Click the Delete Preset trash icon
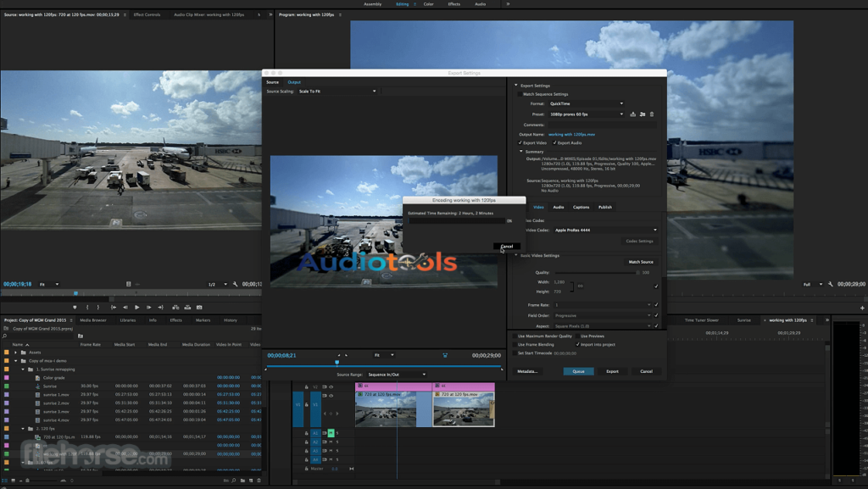The image size is (868, 489). (x=652, y=114)
